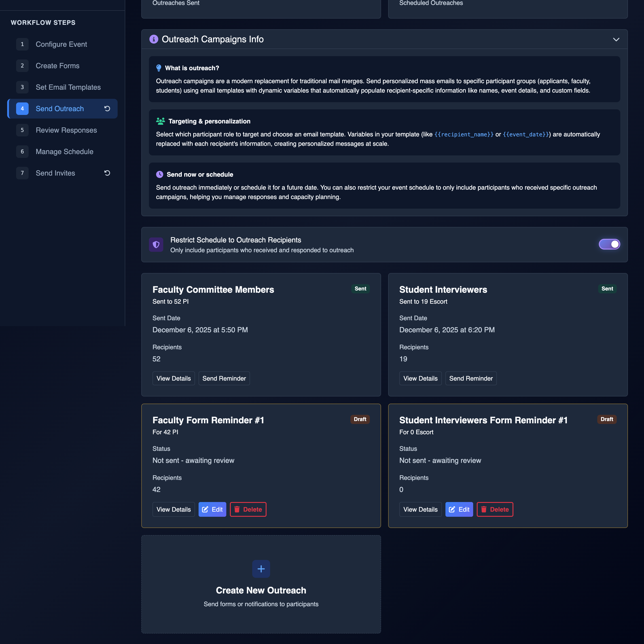This screenshot has width=644, height=644.
Task: Click the people icon by Targeting & personalization
Action: tap(160, 121)
